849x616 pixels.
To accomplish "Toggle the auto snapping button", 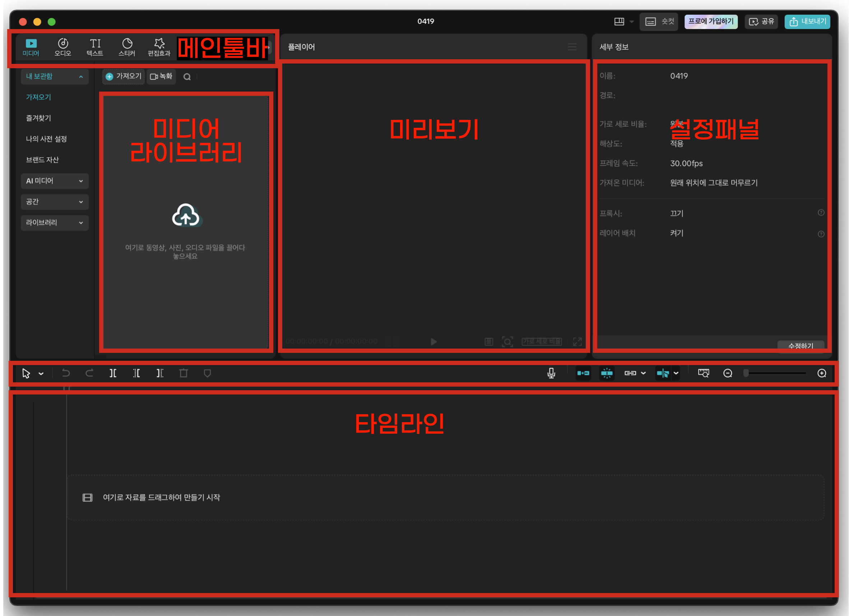I will click(607, 373).
